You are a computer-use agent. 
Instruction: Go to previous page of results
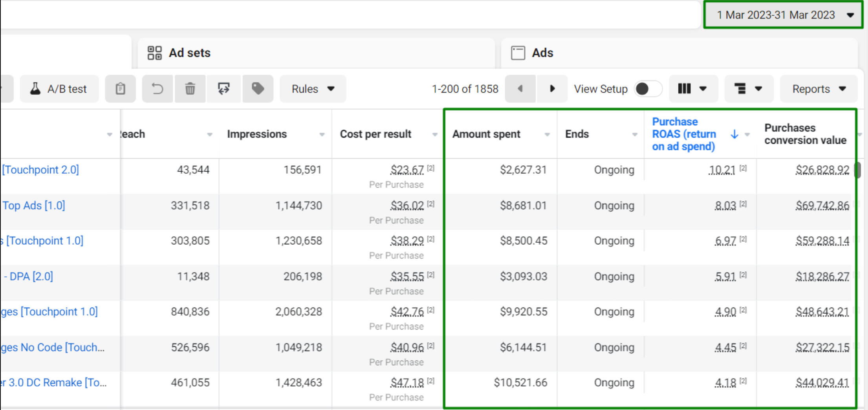520,89
